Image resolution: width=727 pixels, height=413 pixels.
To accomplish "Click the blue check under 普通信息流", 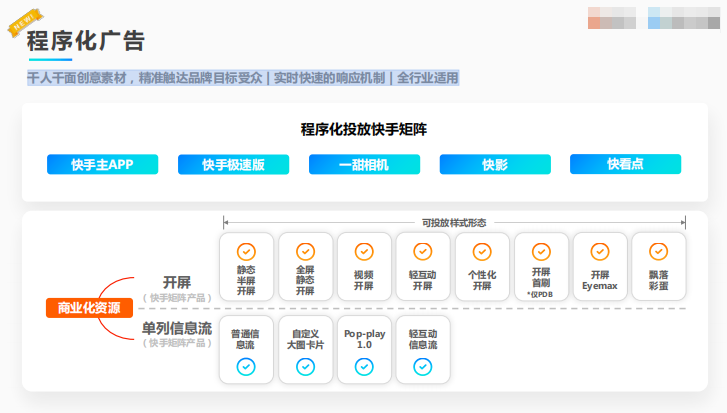I will [x=246, y=367].
